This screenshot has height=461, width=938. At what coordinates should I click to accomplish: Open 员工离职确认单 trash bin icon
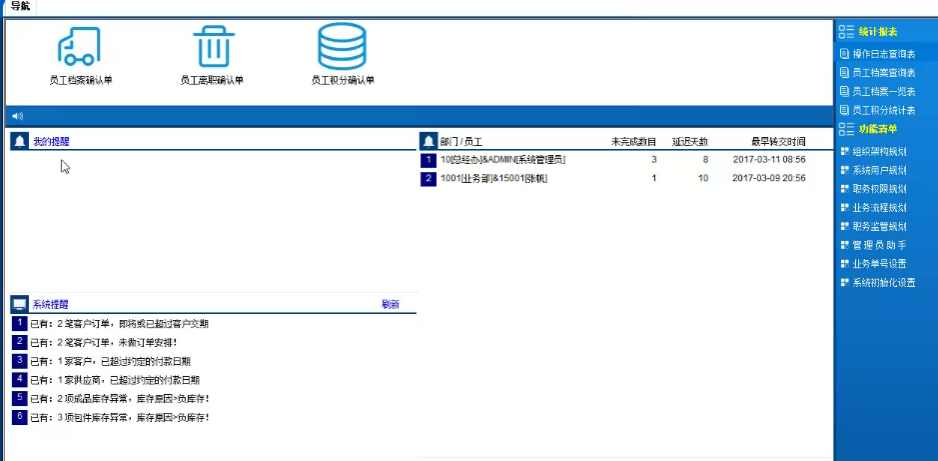point(212,47)
